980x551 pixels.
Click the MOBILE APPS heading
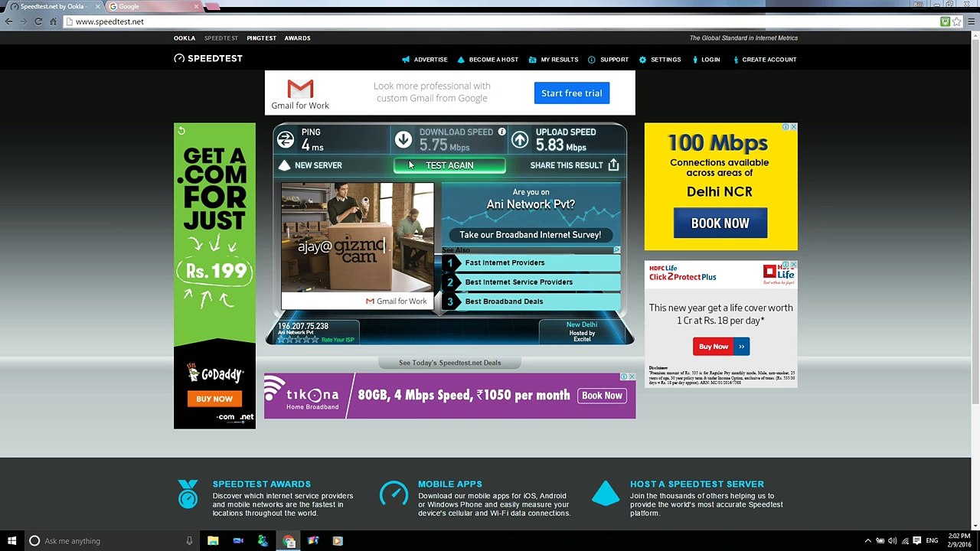click(450, 484)
